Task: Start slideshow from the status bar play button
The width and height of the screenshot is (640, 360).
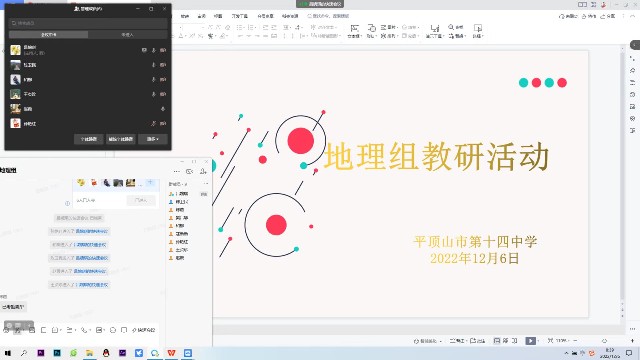Action: tap(530, 341)
